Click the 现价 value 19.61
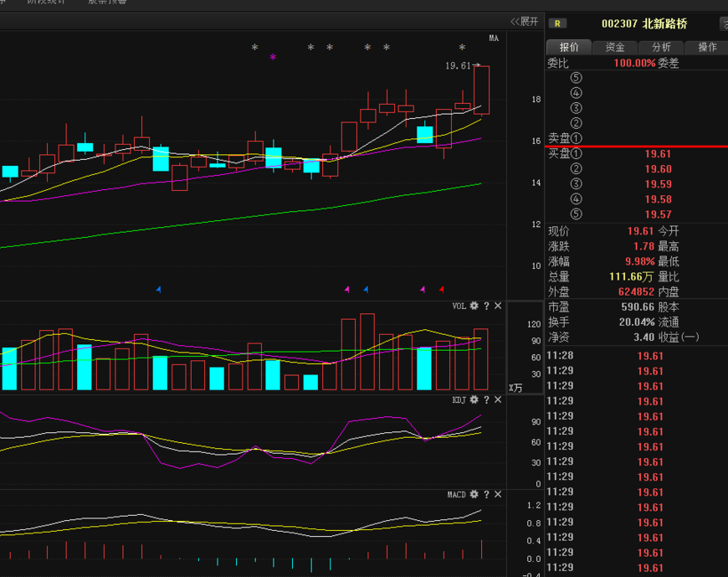728x577 pixels. tap(641, 231)
